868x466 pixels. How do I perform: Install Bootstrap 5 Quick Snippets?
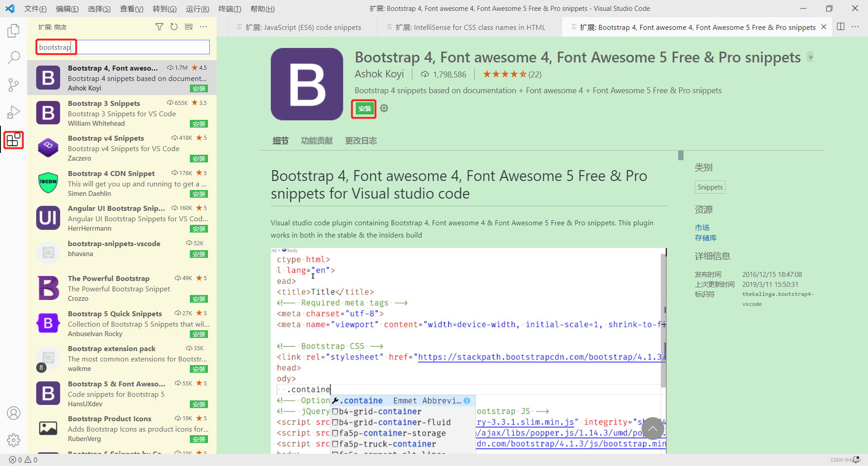pos(199,334)
